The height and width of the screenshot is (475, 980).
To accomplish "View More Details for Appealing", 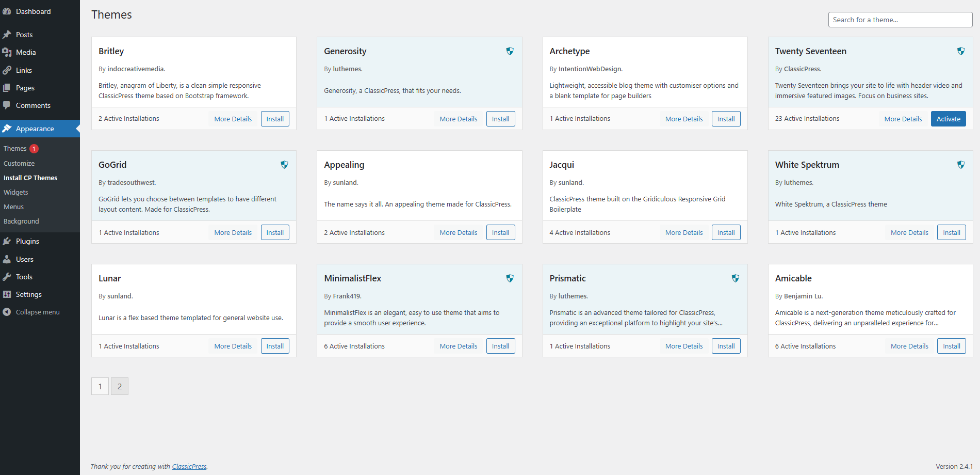I will (459, 232).
